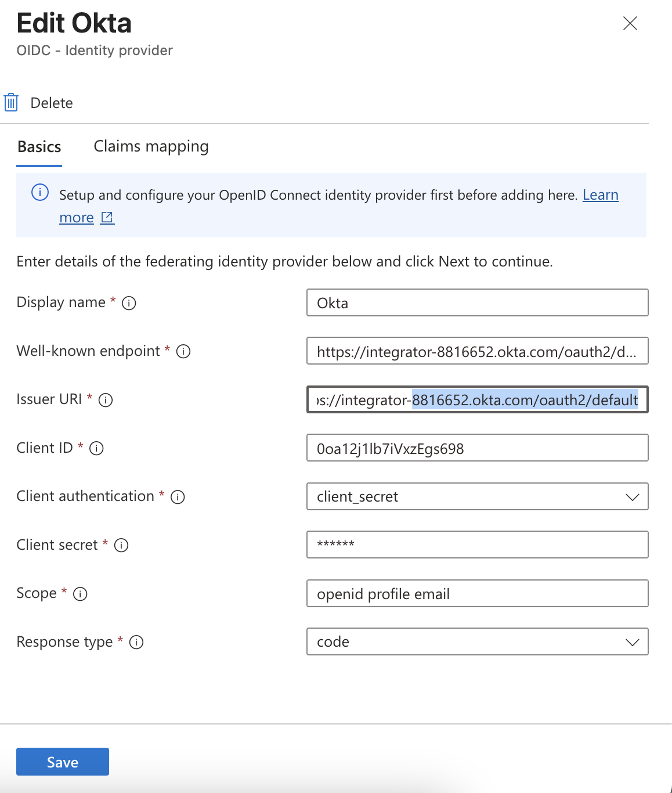Close the Edit Okta panel
672x793 pixels.
click(630, 23)
